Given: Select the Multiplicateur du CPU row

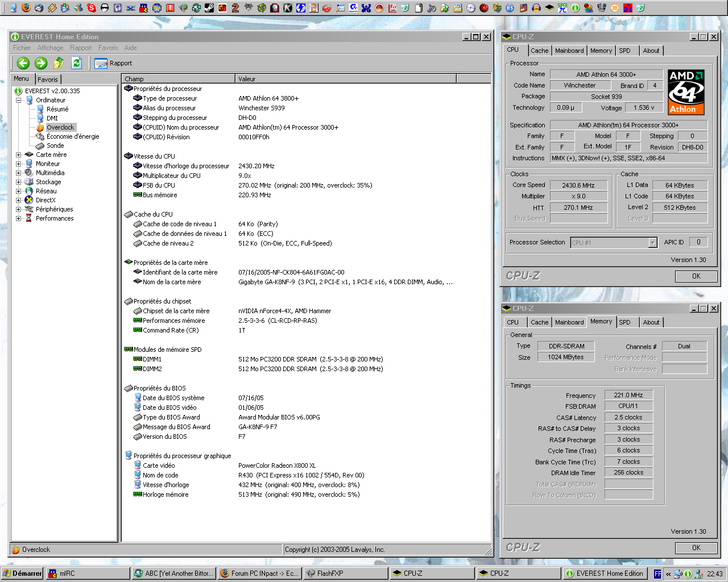Looking at the screenshot, I should (x=307, y=176).
